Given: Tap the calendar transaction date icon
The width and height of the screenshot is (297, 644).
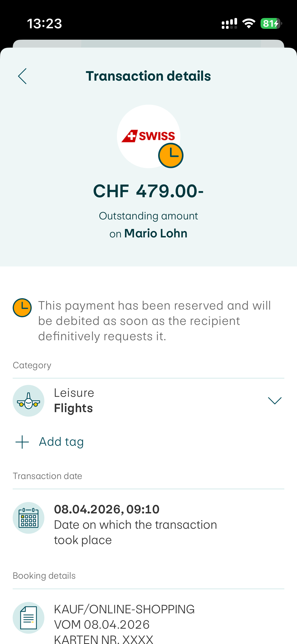Looking at the screenshot, I should [x=29, y=518].
